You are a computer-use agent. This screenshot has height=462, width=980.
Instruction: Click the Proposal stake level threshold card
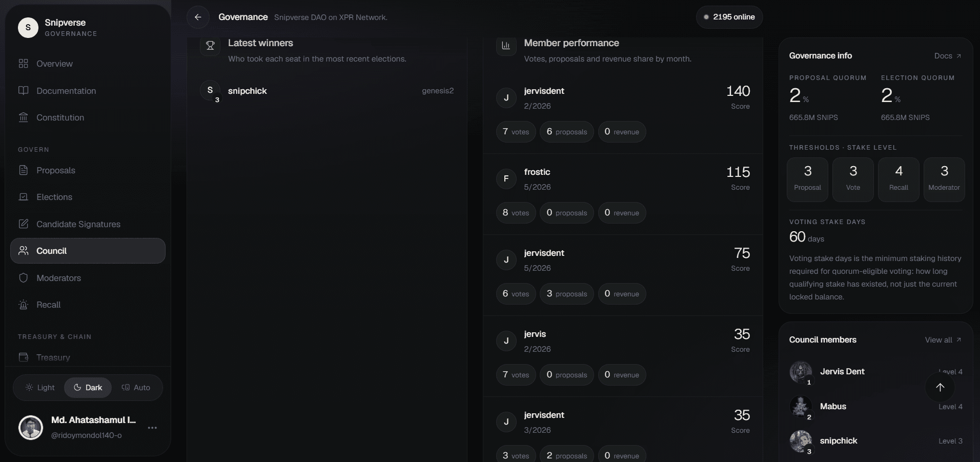807,179
